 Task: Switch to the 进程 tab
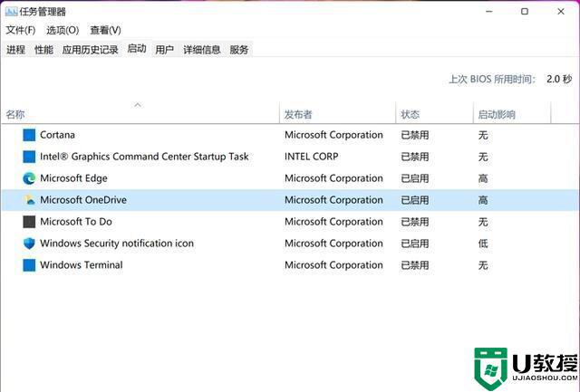coord(15,50)
